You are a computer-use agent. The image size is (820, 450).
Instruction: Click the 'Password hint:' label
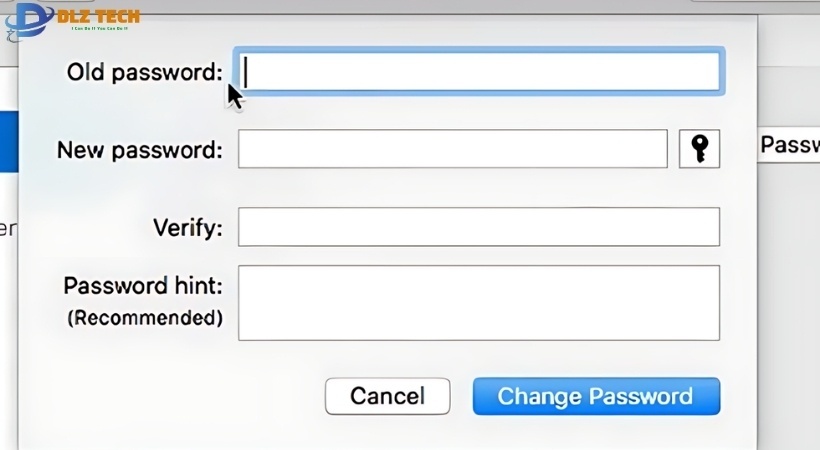click(142, 285)
